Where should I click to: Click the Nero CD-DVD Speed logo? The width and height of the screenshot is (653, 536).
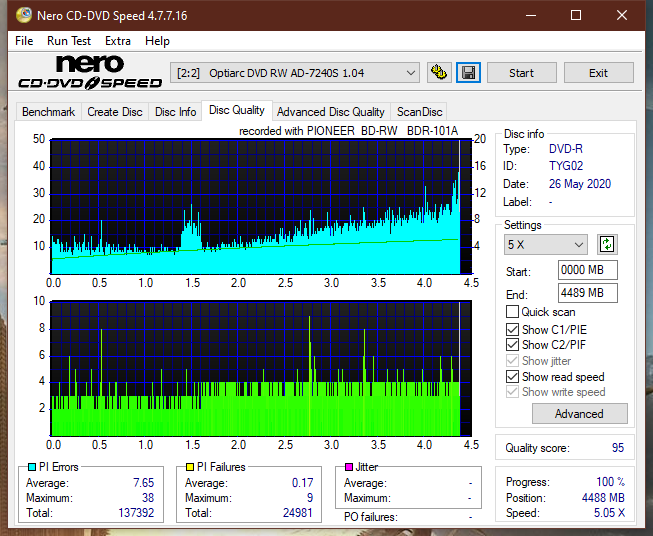(90, 72)
